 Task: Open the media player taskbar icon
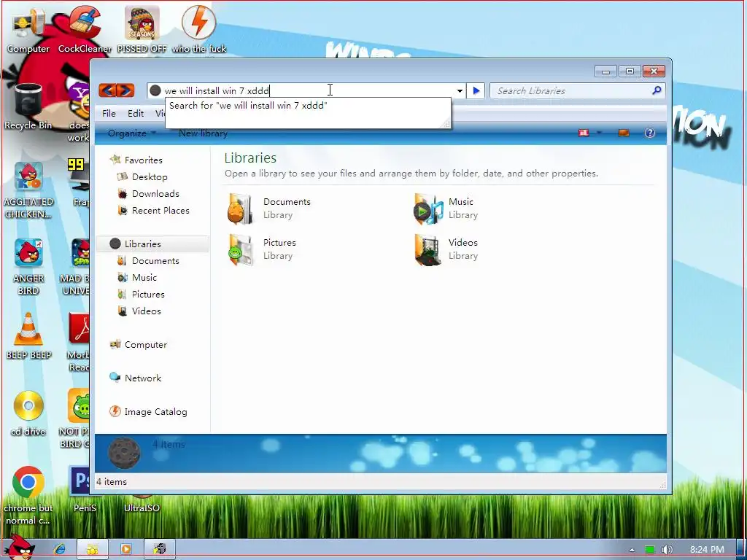[125, 549]
